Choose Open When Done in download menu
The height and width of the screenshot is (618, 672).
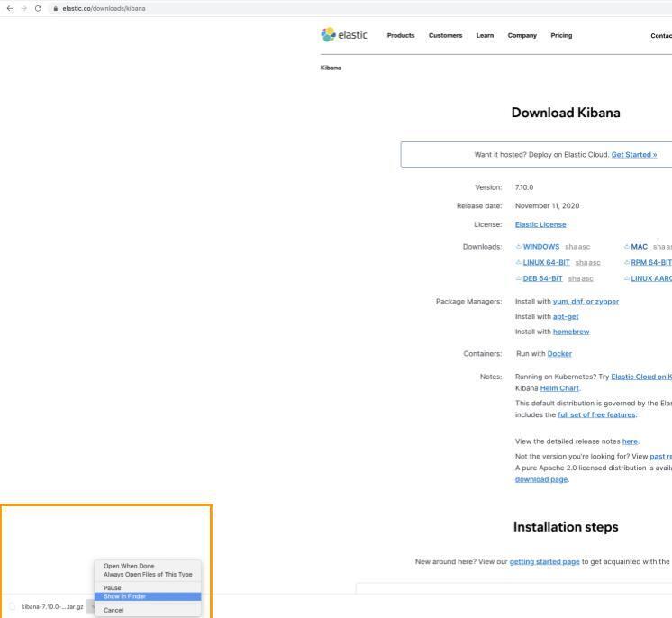pyautogui.click(x=148, y=566)
